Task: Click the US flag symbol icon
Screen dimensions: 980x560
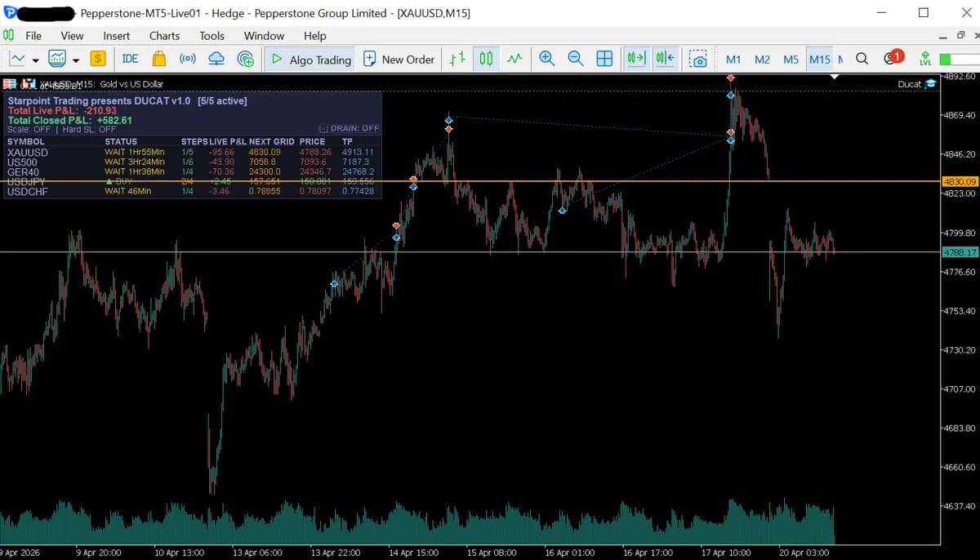Action: coord(9,83)
